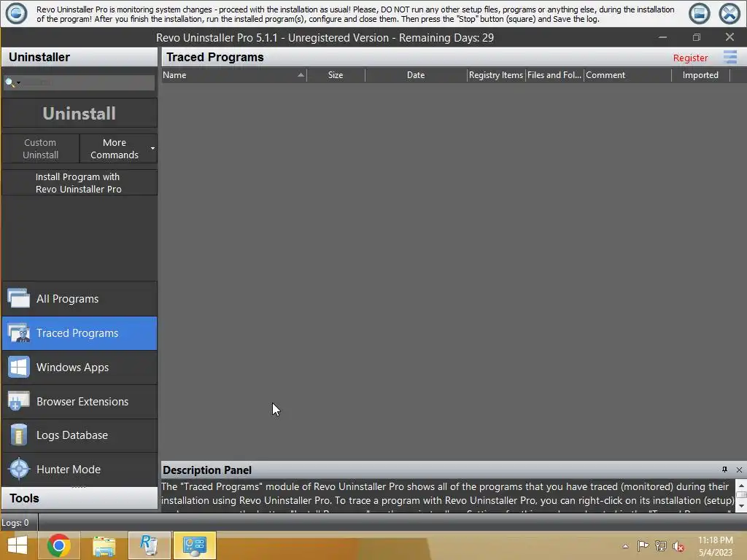The width and height of the screenshot is (747, 560).
Task: Open File Explorer from the taskbar
Action: [104, 545]
